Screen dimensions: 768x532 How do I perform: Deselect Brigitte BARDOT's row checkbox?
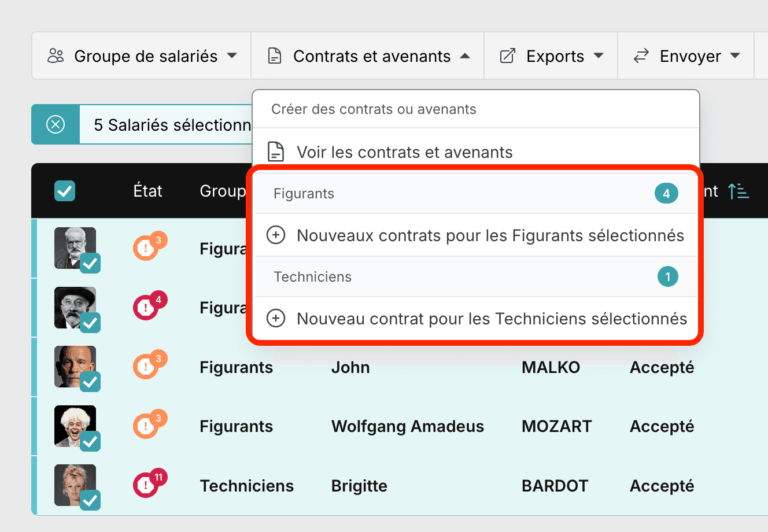(x=90, y=500)
